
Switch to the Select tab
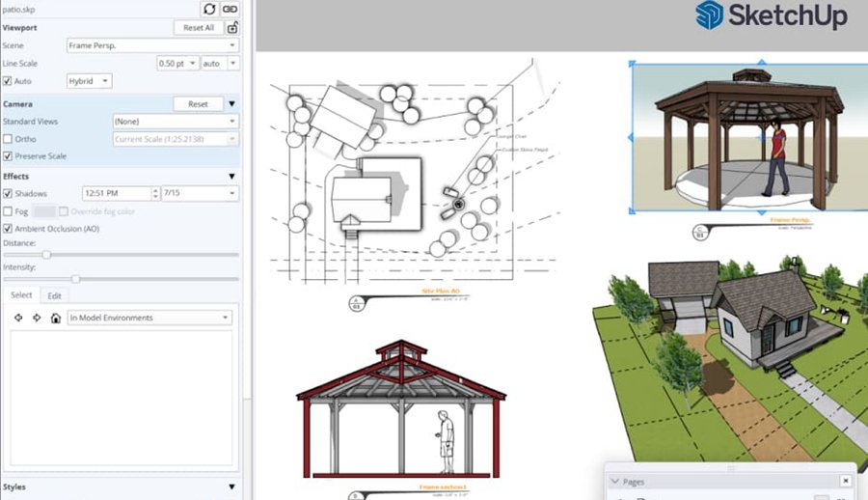[21, 295]
